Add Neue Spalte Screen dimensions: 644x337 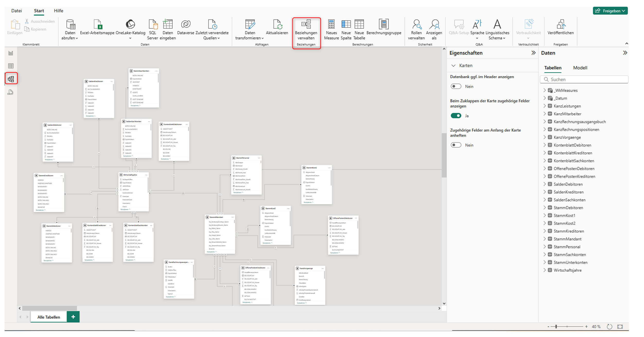point(346,30)
